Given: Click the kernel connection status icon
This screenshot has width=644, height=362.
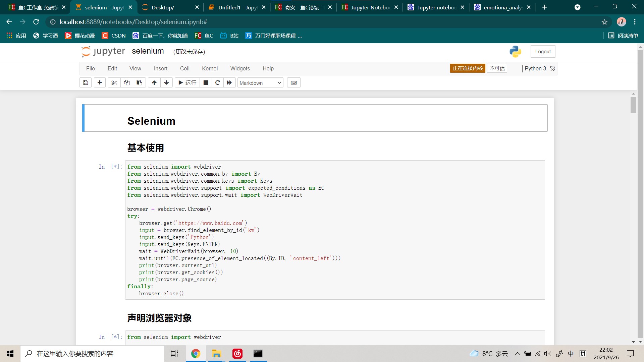Looking at the screenshot, I should coord(552,68).
